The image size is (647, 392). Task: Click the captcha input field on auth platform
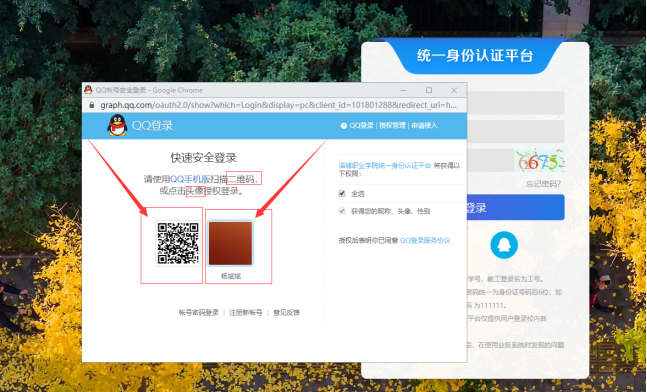tap(491, 161)
